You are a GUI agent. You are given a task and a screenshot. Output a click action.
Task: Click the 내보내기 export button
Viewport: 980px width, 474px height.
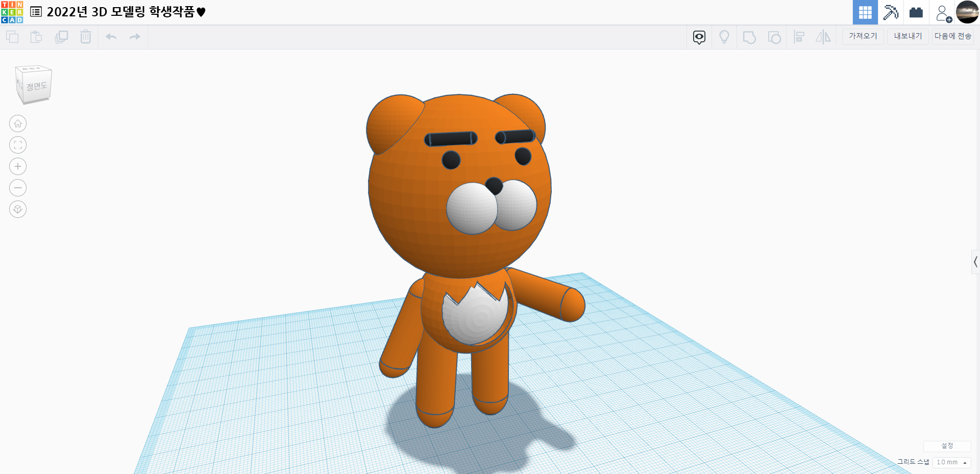[x=908, y=36]
